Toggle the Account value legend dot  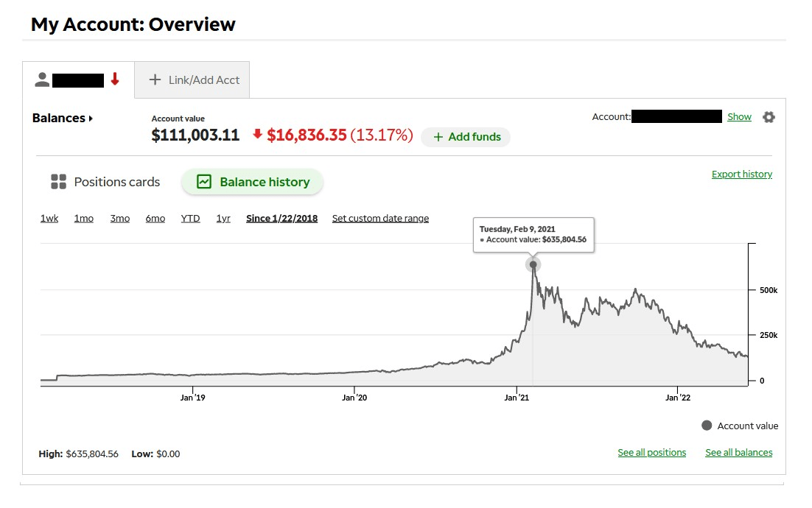707,426
